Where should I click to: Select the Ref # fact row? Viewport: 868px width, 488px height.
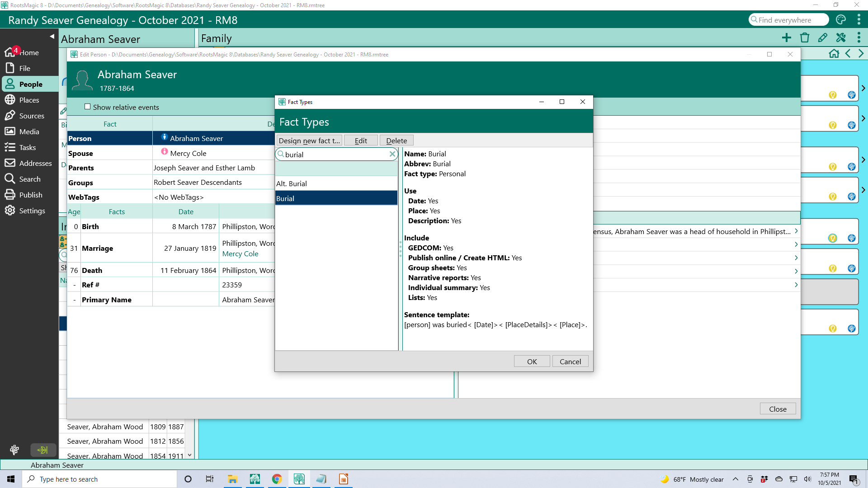[x=171, y=285]
